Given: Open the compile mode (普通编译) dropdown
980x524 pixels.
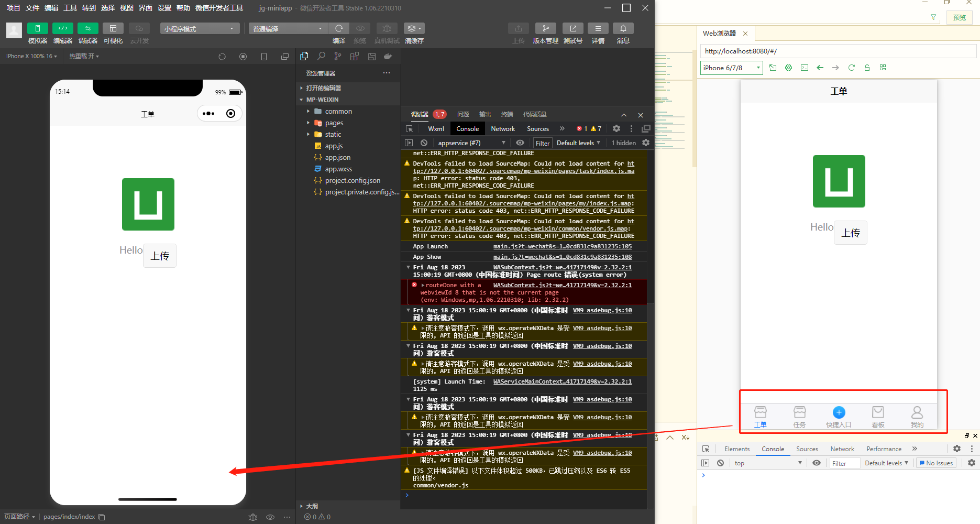Looking at the screenshot, I should click(x=288, y=28).
